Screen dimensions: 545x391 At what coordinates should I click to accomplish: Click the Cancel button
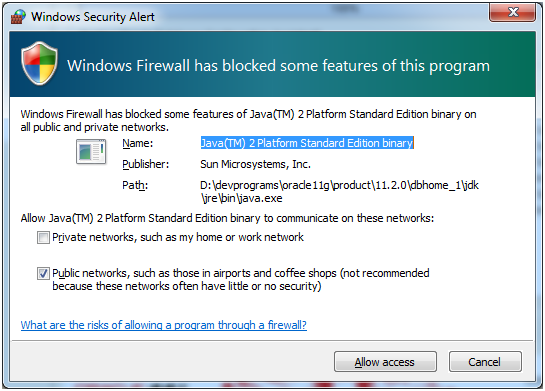[485, 362]
